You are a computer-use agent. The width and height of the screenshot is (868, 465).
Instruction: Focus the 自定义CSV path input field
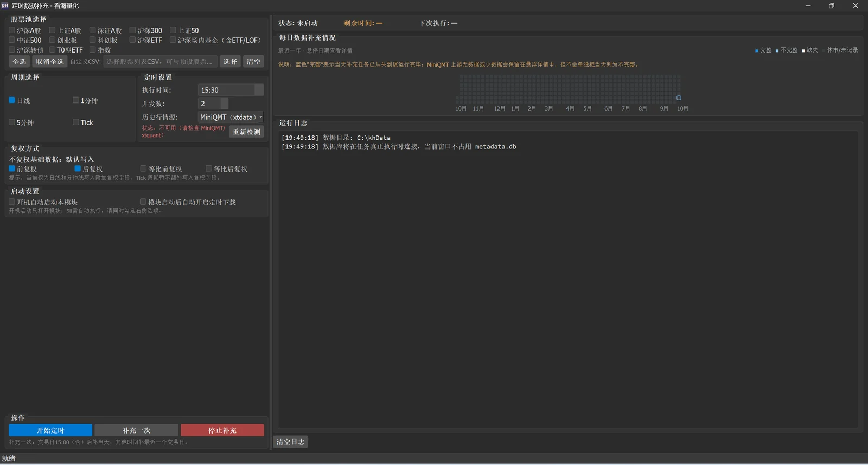point(160,62)
